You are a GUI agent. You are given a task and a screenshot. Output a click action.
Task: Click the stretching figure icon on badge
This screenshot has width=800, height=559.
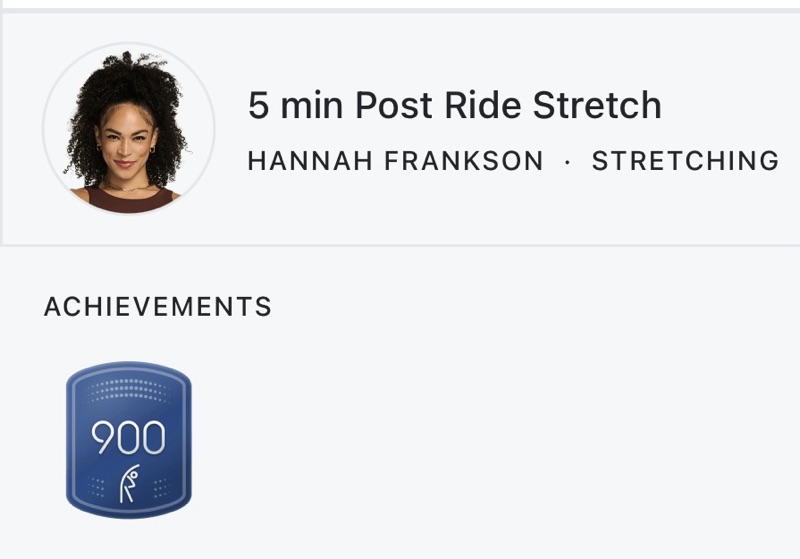tap(130, 484)
